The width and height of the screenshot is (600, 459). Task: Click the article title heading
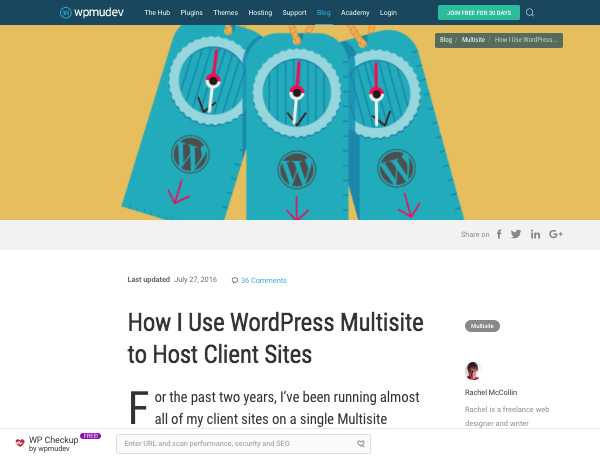[276, 338]
